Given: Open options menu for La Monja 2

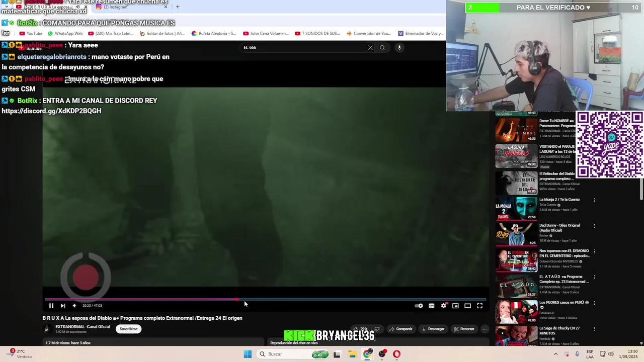Looking at the screenshot, I should click(594, 200).
